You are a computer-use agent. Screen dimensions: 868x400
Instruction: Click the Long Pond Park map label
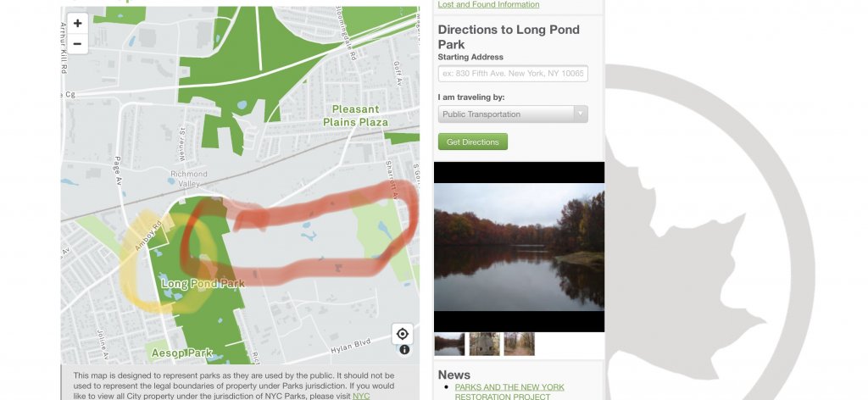pos(203,284)
